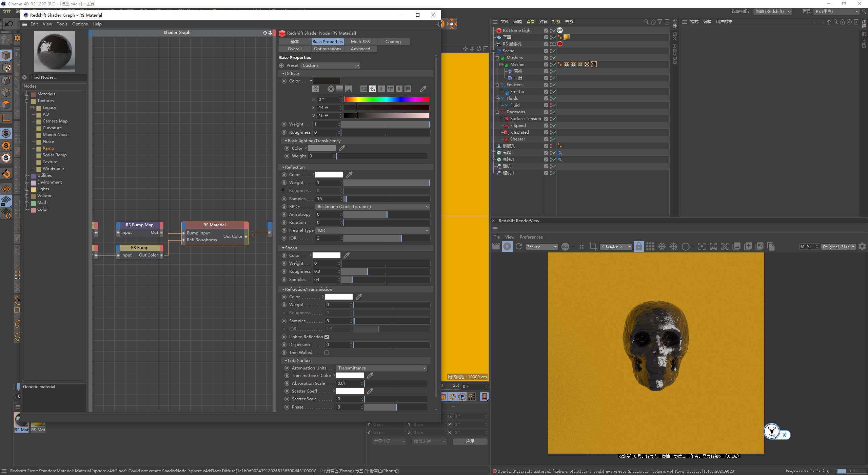Toggle the Diffuse Roughness animation dot
868x475 pixels.
click(284, 132)
